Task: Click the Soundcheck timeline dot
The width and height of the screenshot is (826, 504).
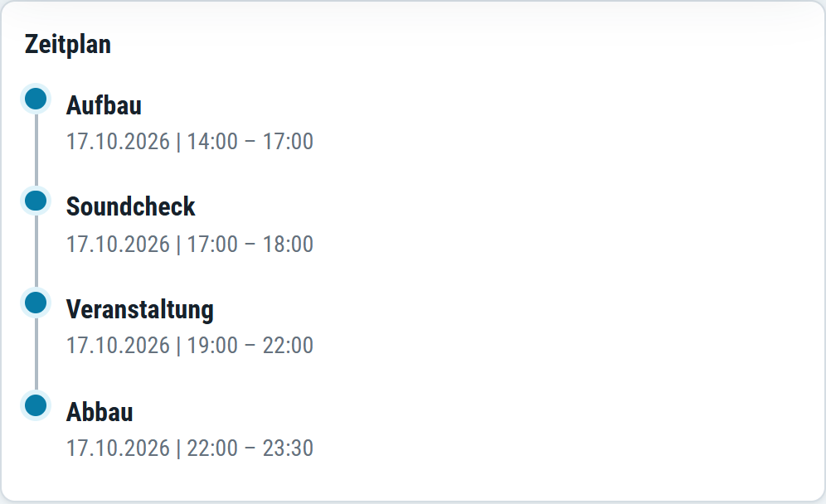Action: (x=36, y=201)
